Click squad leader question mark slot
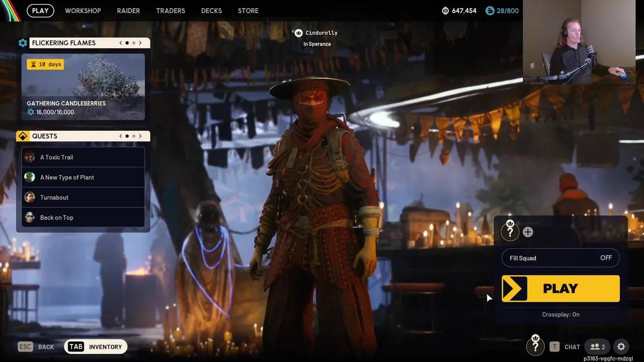The height and width of the screenshot is (362, 644). [510, 231]
